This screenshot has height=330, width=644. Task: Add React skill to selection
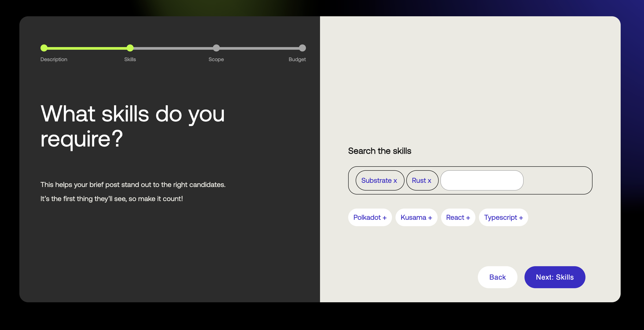click(458, 217)
